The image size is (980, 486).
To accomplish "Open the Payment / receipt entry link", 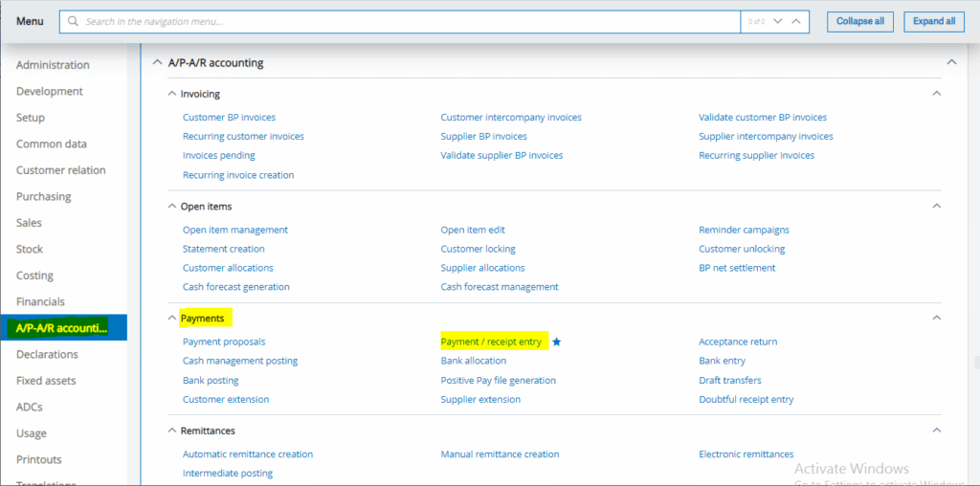I will 491,342.
